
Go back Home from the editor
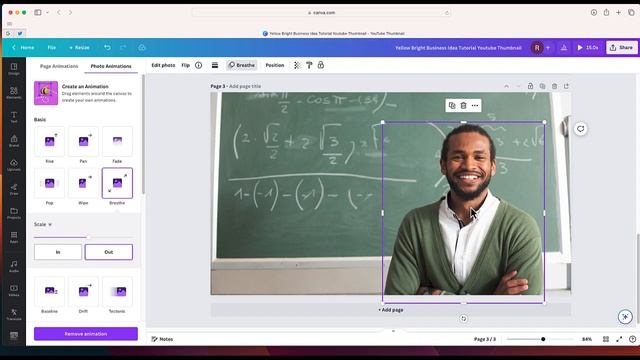23,48
